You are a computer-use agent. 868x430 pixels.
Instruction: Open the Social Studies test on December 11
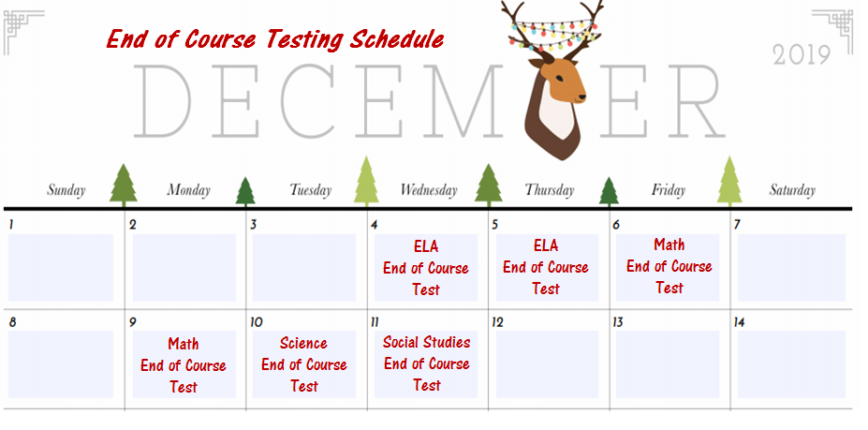pyautogui.click(x=426, y=363)
